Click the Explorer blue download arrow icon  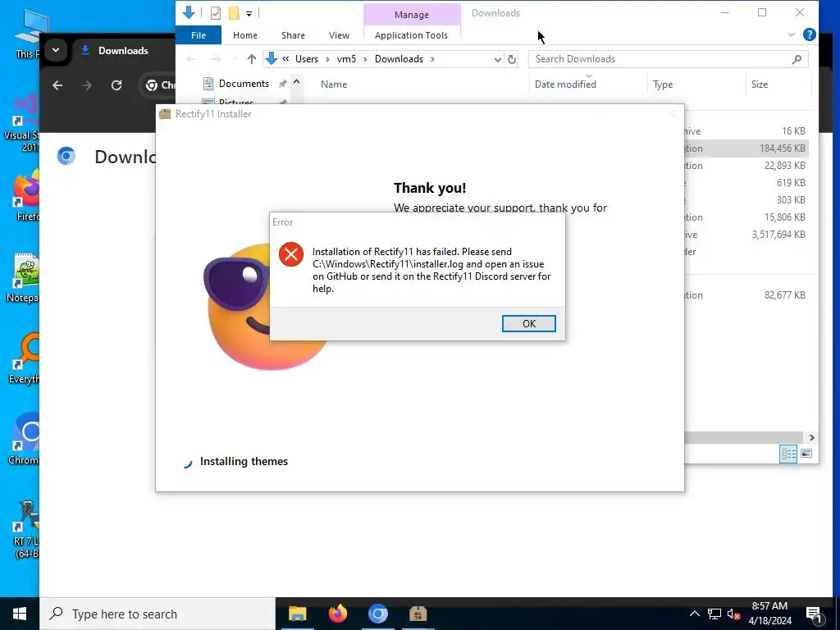click(189, 12)
